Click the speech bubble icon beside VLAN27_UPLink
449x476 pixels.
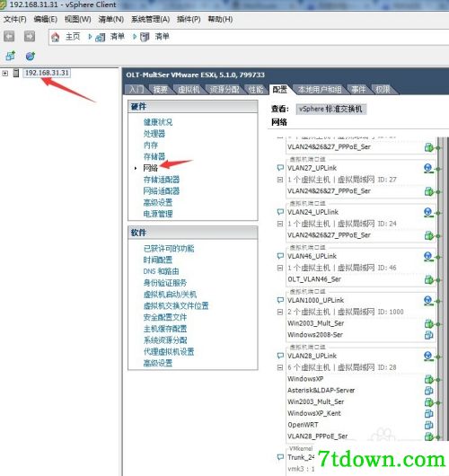[x=280, y=168]
